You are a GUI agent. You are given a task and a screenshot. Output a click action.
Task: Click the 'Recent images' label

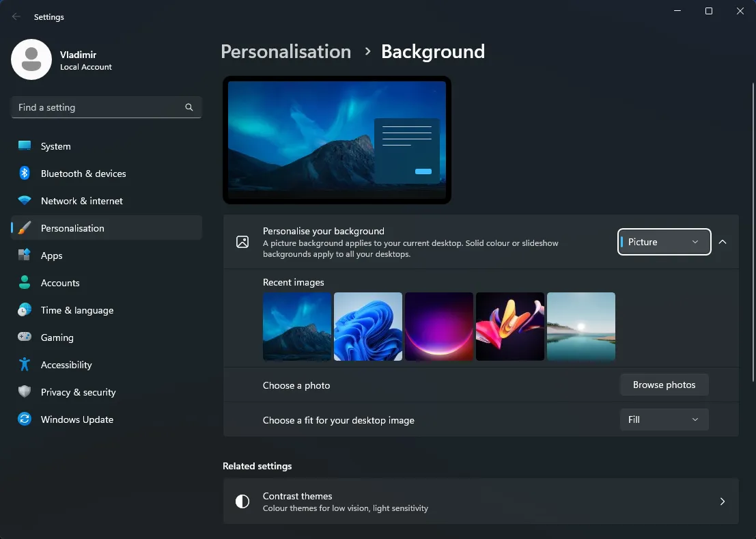[x=293, y=282]
